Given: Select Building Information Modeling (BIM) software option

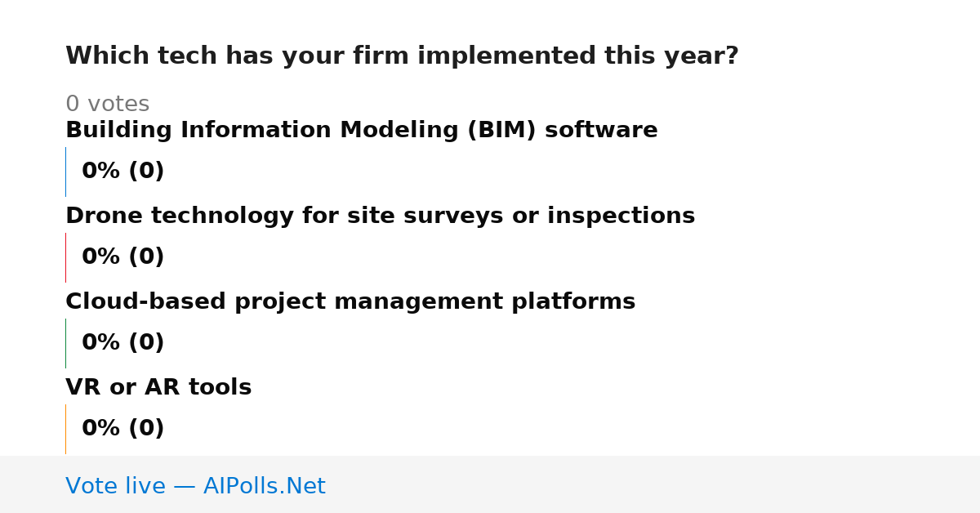Looking at the screenshot, I should pyautogui.click(x=362, y=131).
